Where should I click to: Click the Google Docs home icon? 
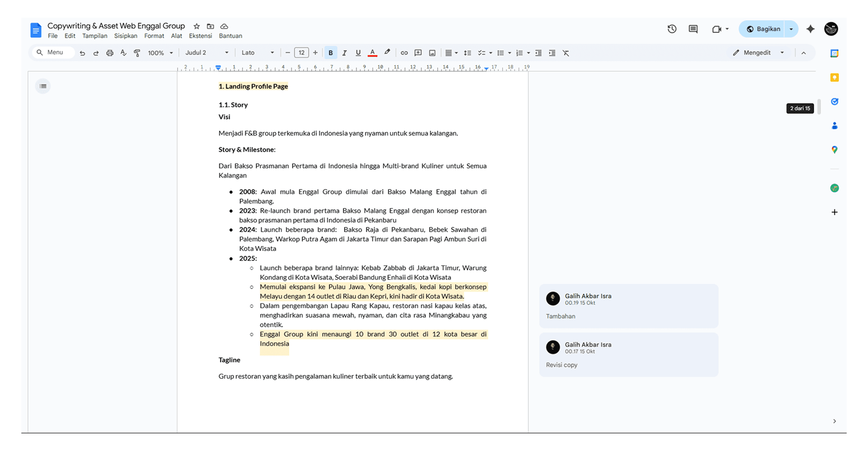coord(36,30)
